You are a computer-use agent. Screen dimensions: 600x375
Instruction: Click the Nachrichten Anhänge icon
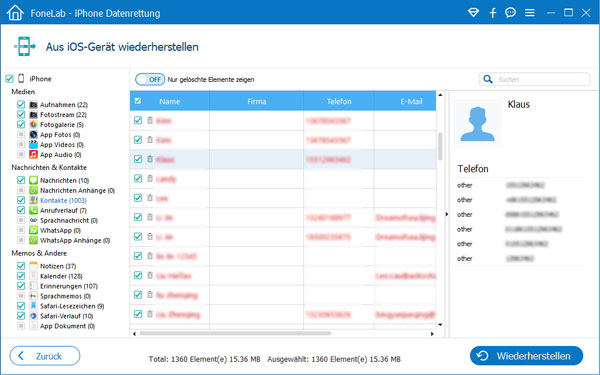pos(34,190)
